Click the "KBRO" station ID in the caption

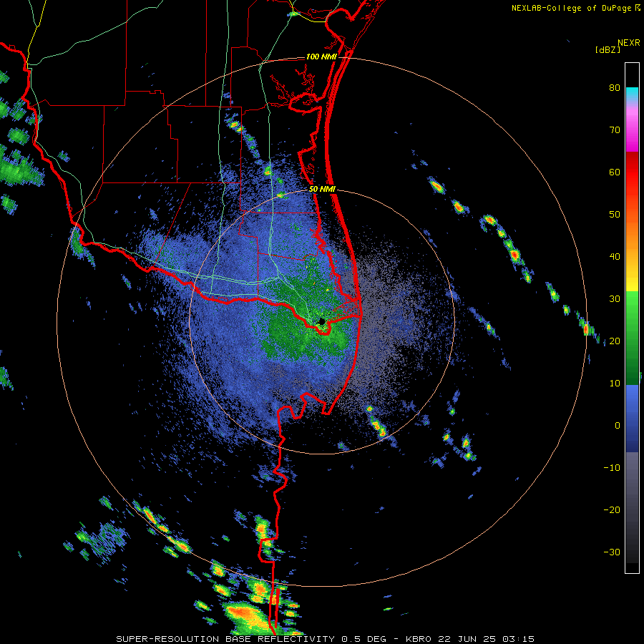419,639
